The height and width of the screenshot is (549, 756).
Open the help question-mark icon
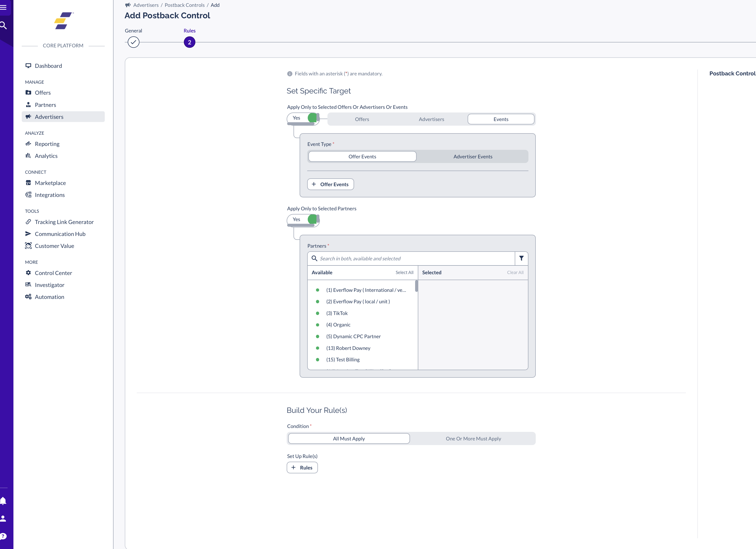pos(3,536)
